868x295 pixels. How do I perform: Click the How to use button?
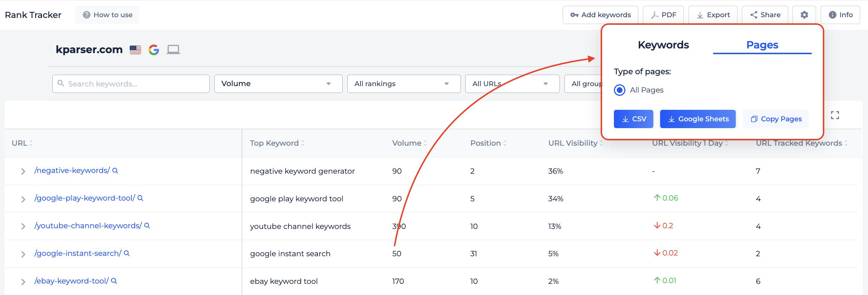107,15
